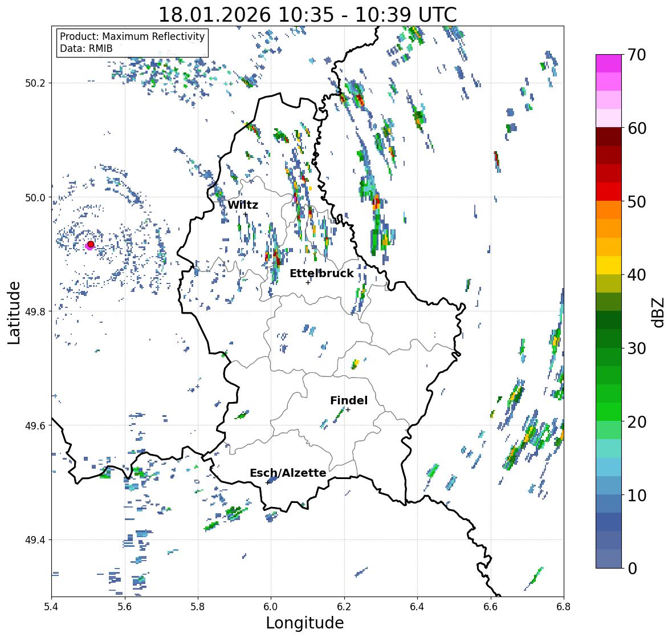Click the orange 50 dBZ colorbar segment
This screenshot has height=637, width=672.
click(x=609, y=210)
